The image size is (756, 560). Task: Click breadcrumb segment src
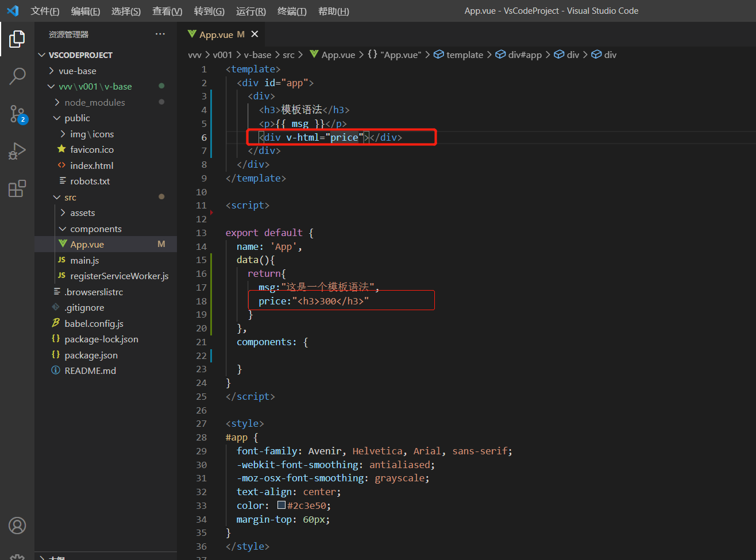(288, 55)
